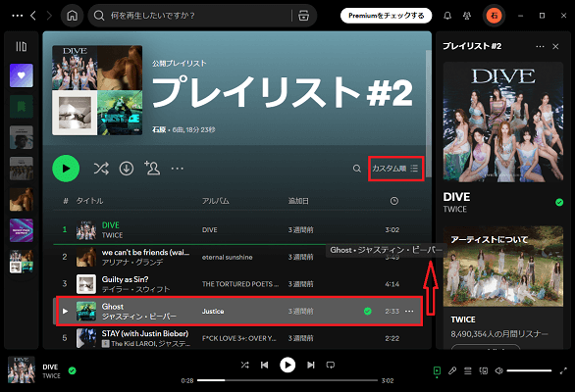
Task: Open the purple playlist tile in sidebar
Action: (x=22, y=230)
